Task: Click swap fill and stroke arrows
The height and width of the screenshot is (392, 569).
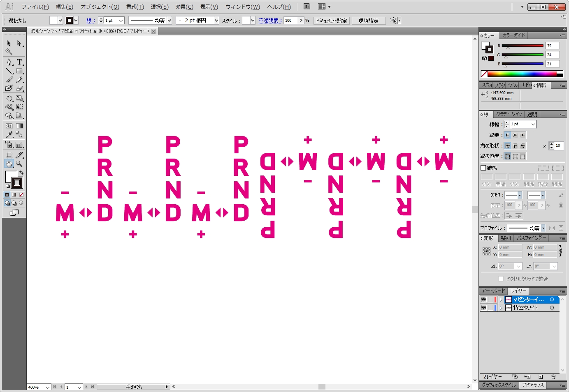Action: [21, 172]
